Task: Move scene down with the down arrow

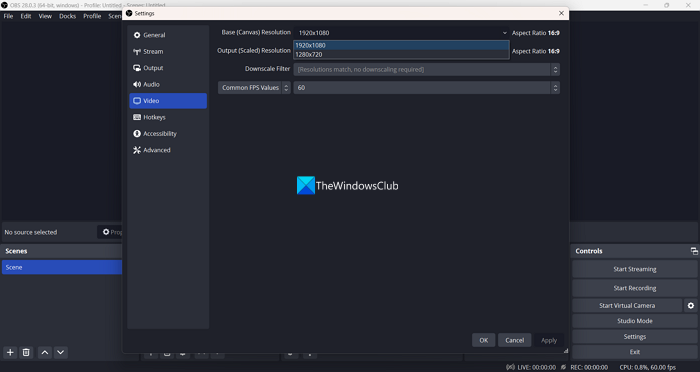Action: tap(61, 352)
